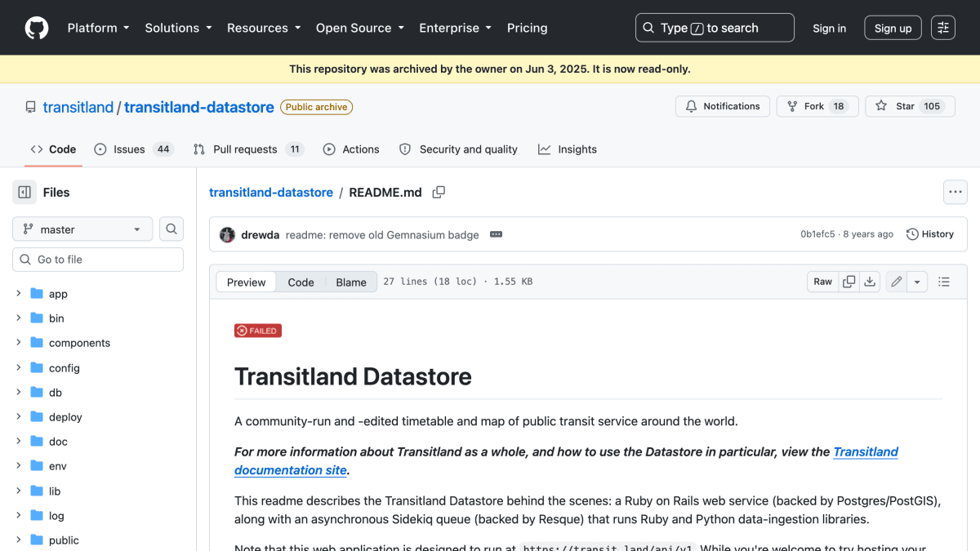
Task: Open the transitland-datastore breadcrumb link
Action: tap(271, 193)
